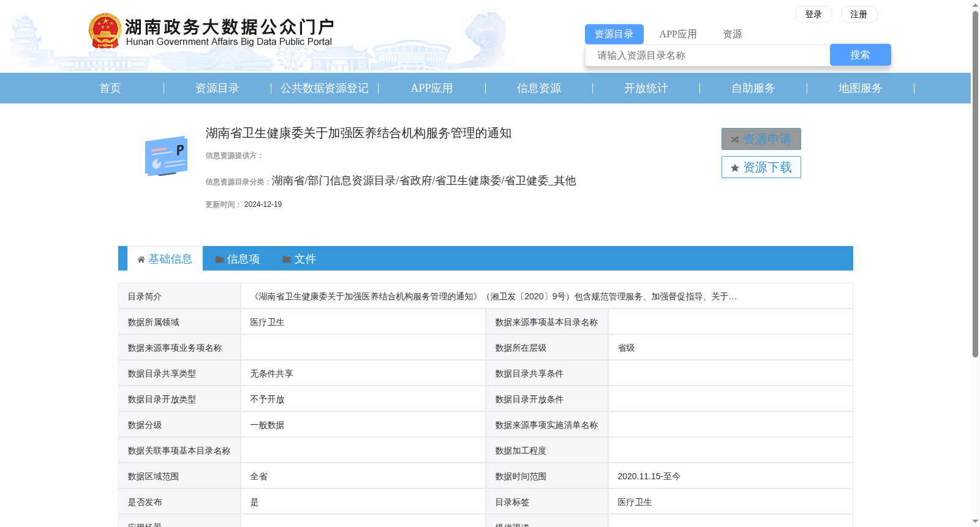
Task: Open the 文件 tab
Action: [x=299, y=259]
